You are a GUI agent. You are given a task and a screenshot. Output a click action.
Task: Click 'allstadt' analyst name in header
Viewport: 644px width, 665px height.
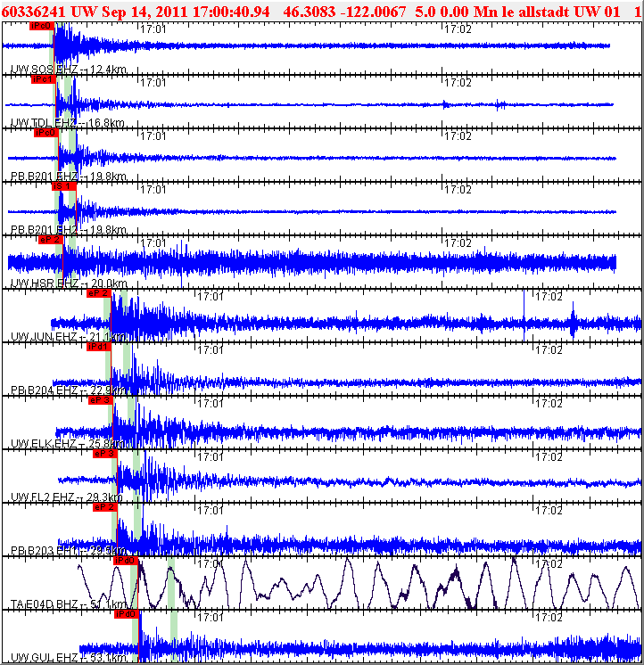coord(544,12)
